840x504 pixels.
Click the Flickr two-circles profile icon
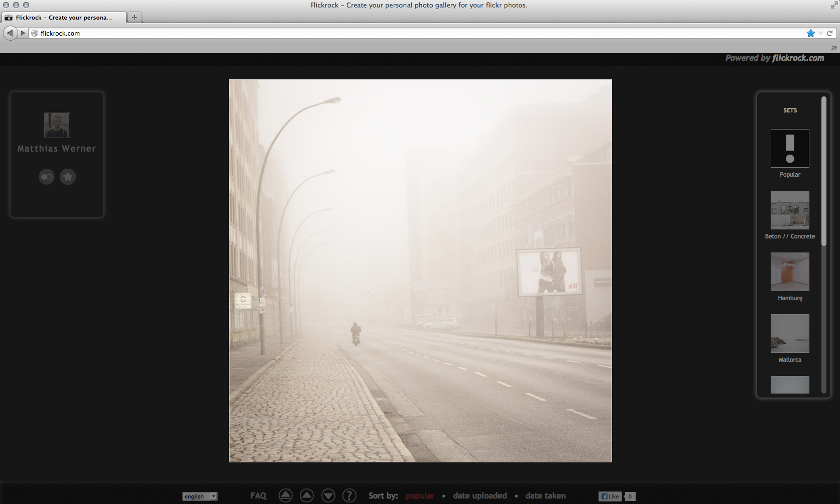click(47, 177)
